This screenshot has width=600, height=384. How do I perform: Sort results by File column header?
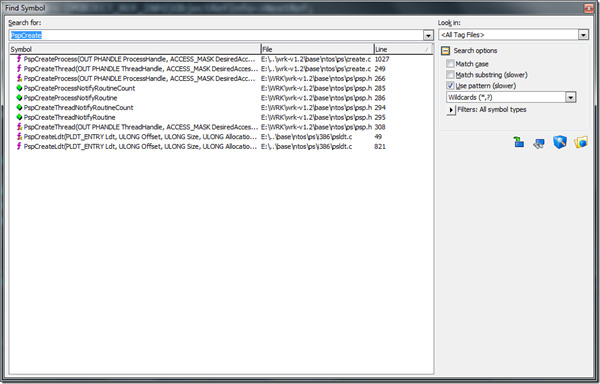317,49
